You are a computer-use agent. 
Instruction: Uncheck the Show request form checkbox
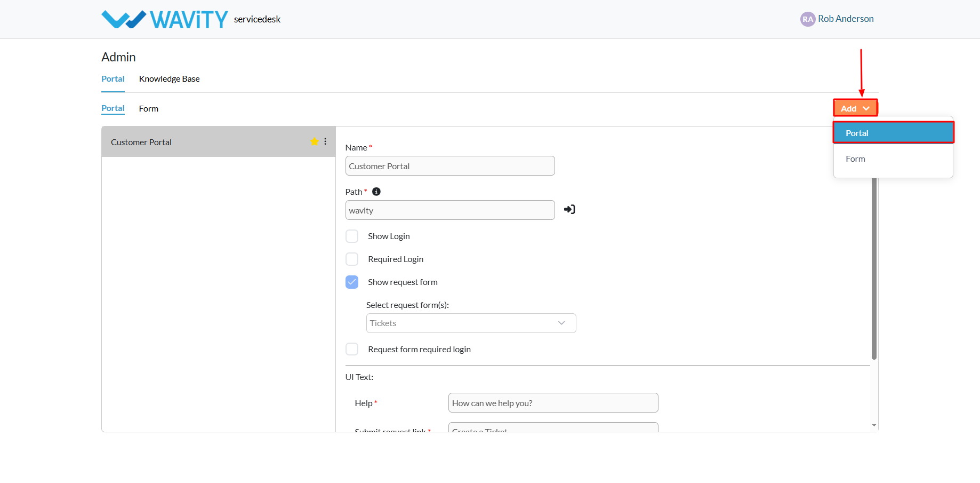[x=352, y=282]
